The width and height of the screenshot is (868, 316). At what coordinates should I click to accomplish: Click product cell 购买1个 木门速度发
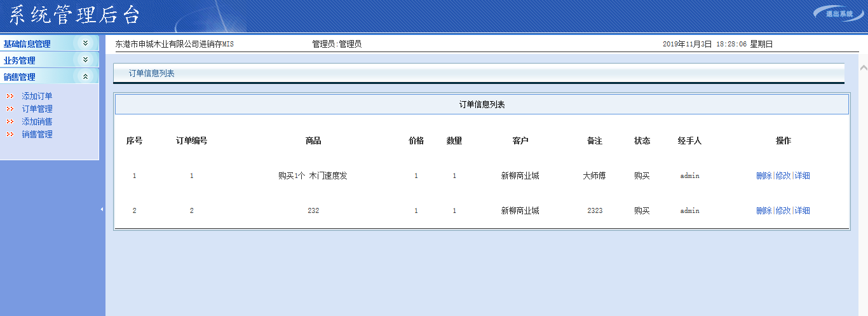[313, 175]
